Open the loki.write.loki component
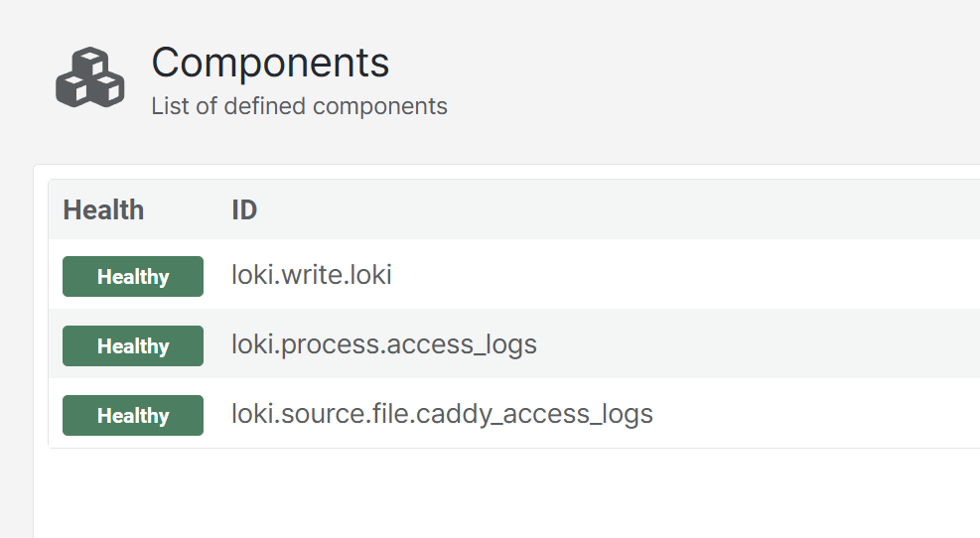Image resolution: width=980 pixels, height=538 pixels. (311, 275)
